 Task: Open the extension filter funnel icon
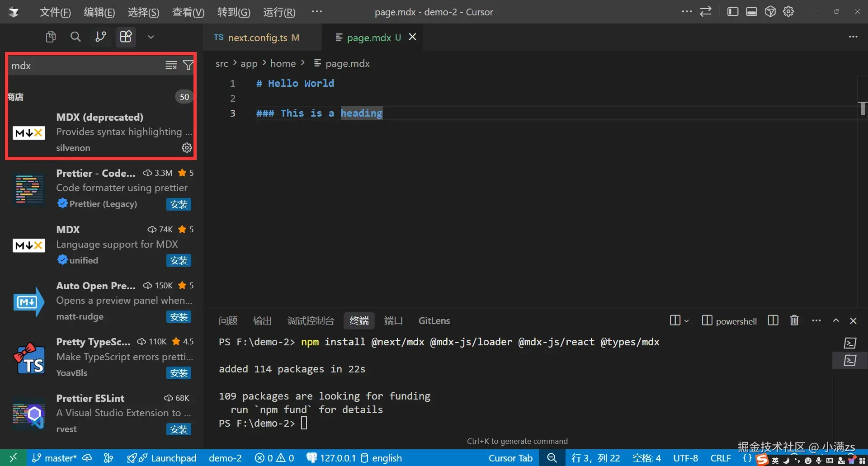pyautogui.click(x=188, y=66)
